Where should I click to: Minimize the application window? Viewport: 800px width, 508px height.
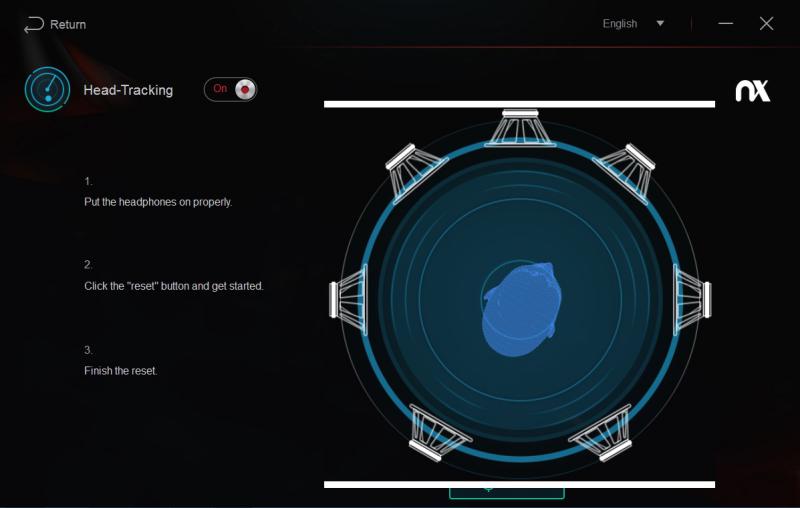726,23
